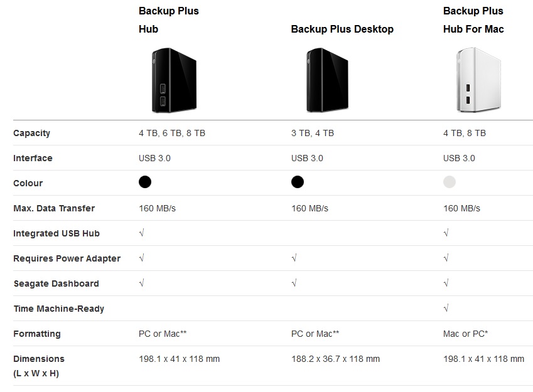Screen dimensions: 533x392
Task: Click the Backup Plus Desktop heading
Action: 342,29
